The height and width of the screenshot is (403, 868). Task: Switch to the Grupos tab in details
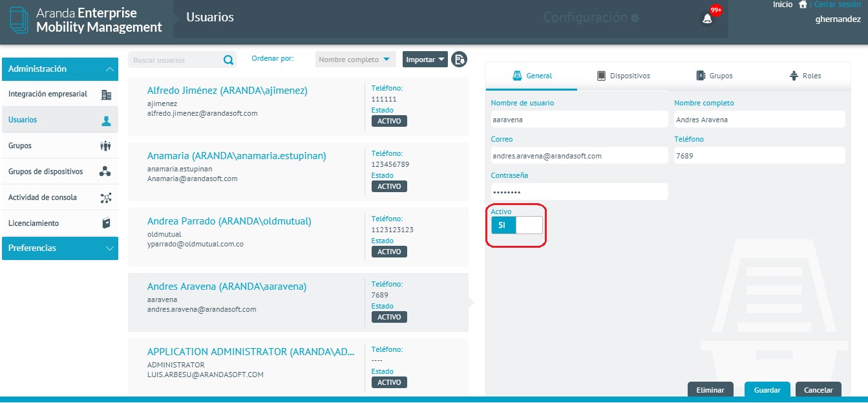tap(714, 76)
